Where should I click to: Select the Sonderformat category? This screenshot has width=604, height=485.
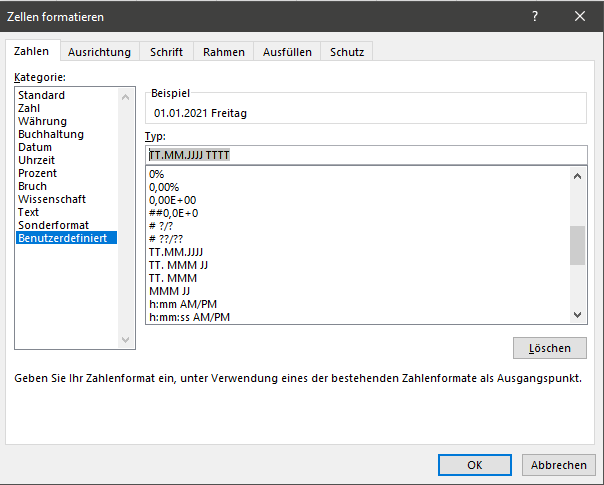point(66,225)
